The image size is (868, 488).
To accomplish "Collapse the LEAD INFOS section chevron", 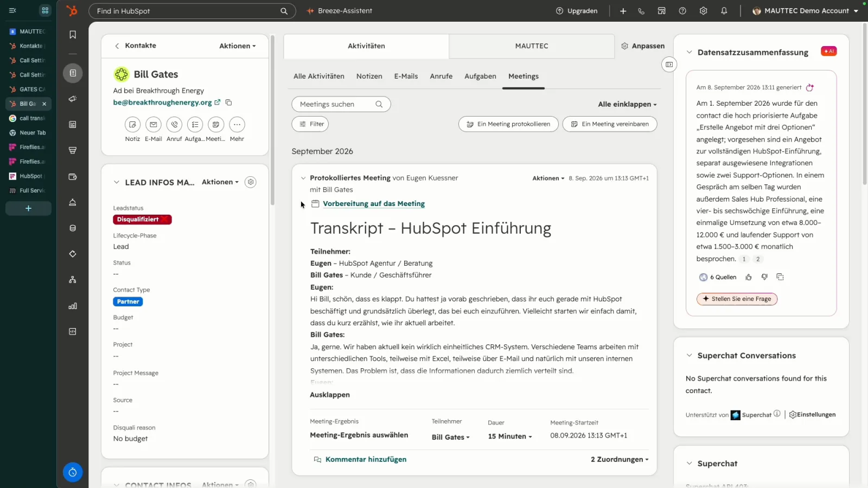I will [x=117, y=182].
